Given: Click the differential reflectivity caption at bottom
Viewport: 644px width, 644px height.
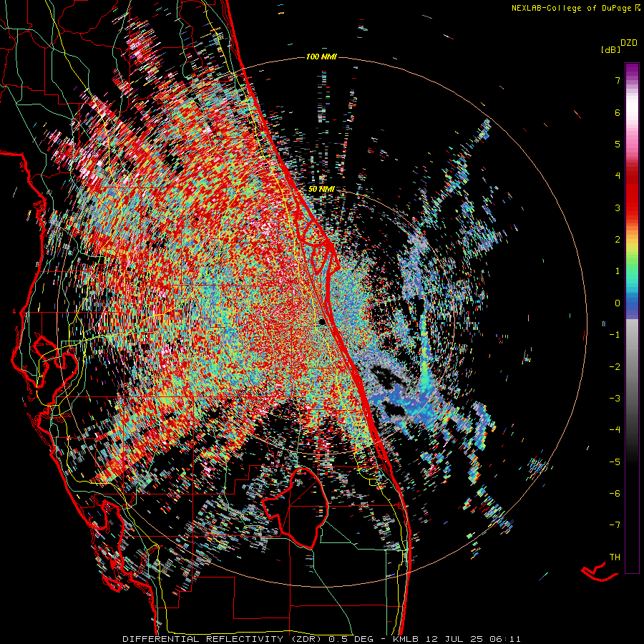Looking at the screenshot, I should point(321,639).
